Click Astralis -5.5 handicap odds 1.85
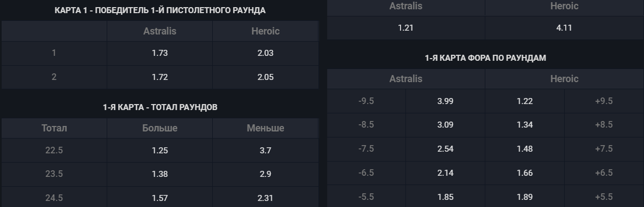Image resolution: width=644 pixels, height=207 pixels. pyautogui.click(x=445, y=197)
